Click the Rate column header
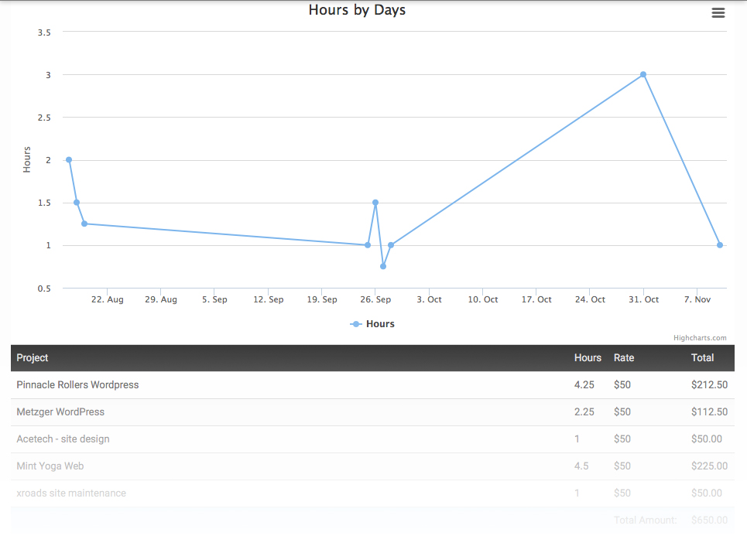This screenshot has height=560, width=747. (624, 358)
